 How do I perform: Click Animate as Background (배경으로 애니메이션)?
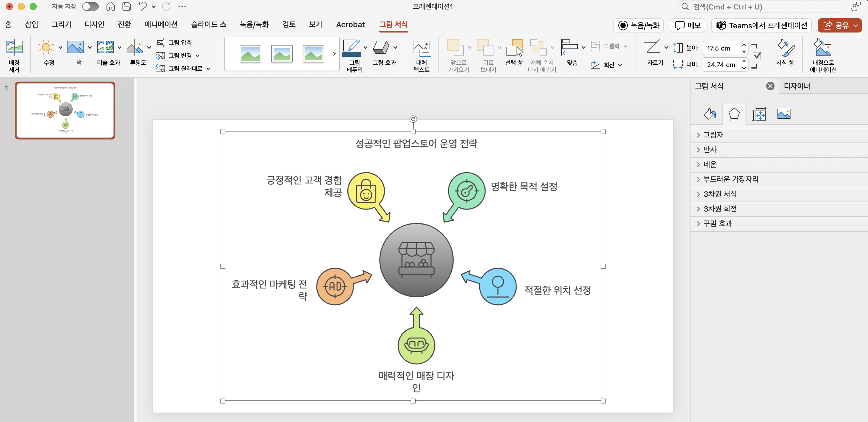tap(823, 56)
